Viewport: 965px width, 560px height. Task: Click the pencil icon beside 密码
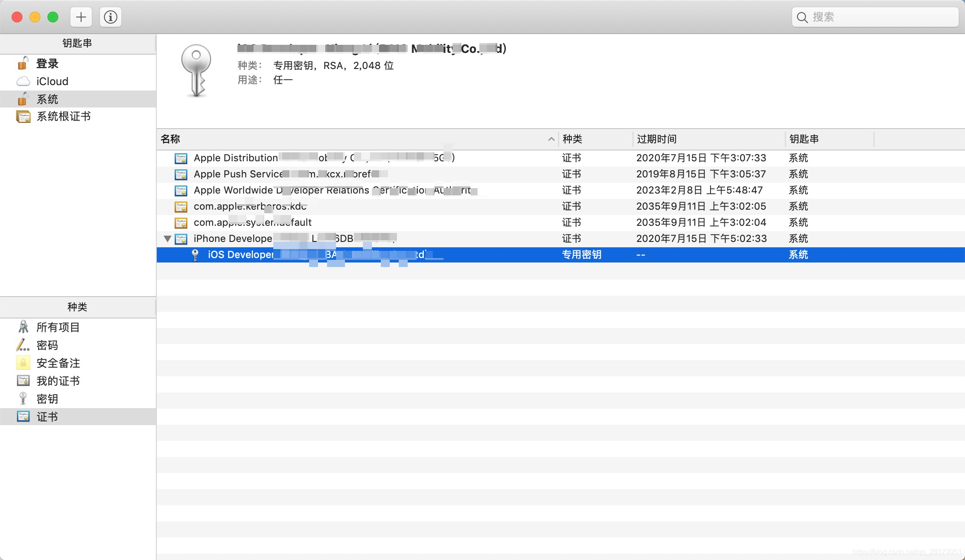click(x=23, y=345)
